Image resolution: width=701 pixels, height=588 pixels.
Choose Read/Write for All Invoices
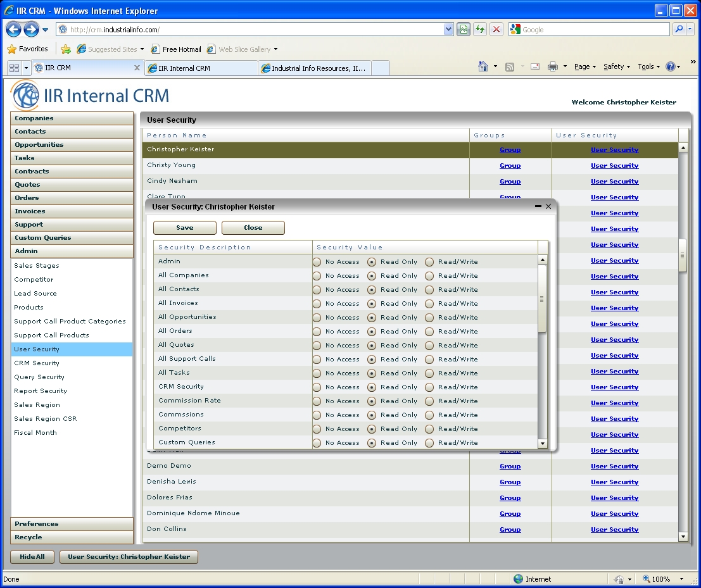coord(429,303)
